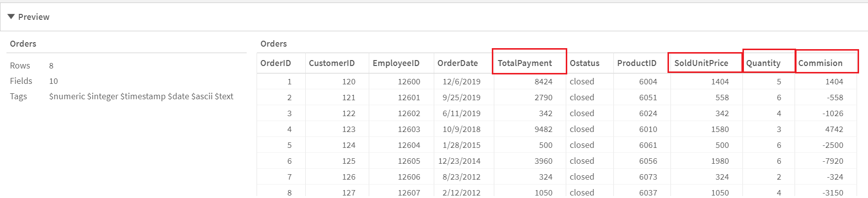Viewport: 868px width, 198px height.
Task: Collapse the Preview section triangle
Action: (11, 17)
